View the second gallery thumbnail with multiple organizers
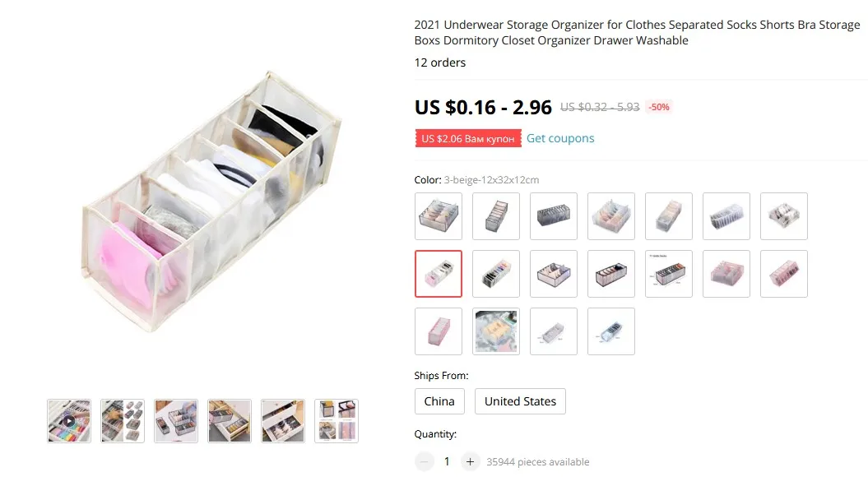Viewport: 868px width, 486px height. [123, 421]
